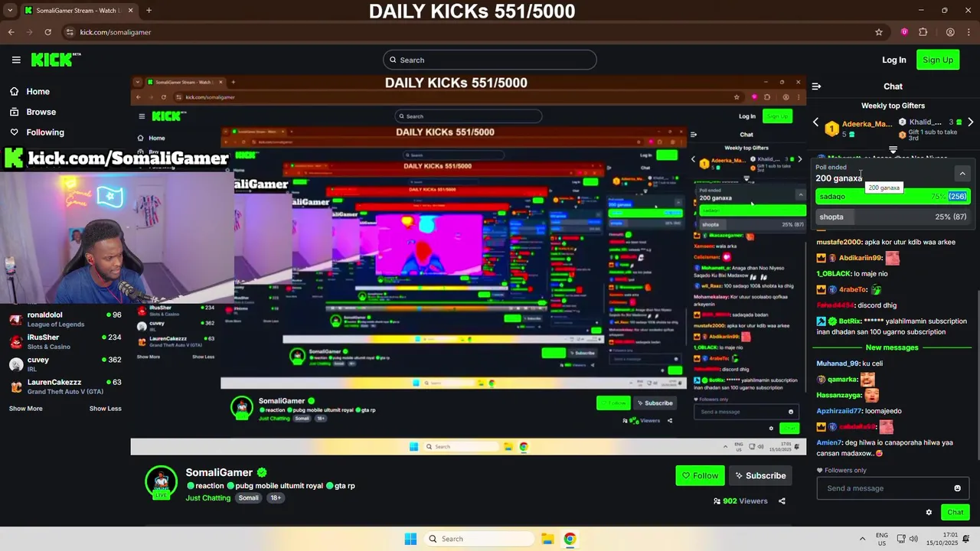The width and height of the screenshot is (980, 551).
Task: Go to Home in sidebar
Action: coord(29,91)
